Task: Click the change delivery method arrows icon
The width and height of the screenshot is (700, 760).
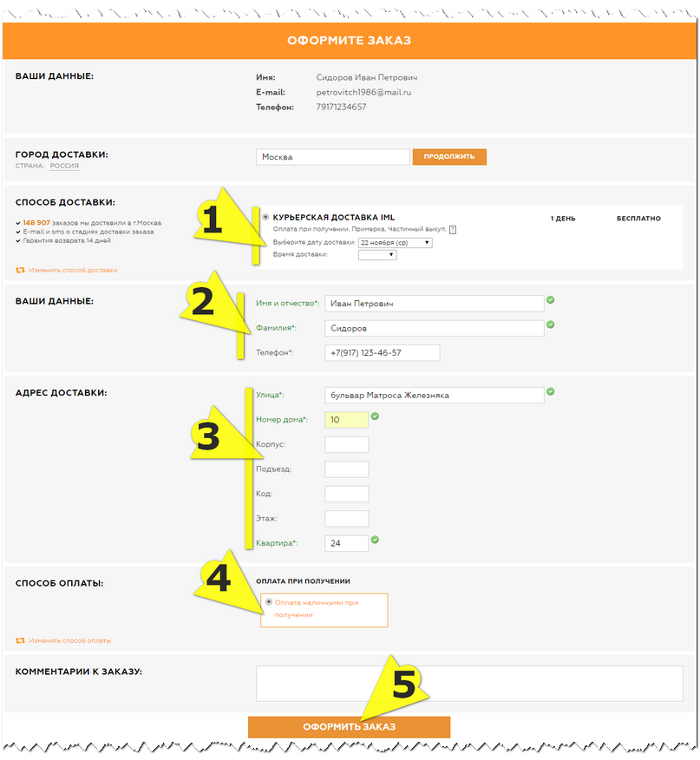Action: 20,270
